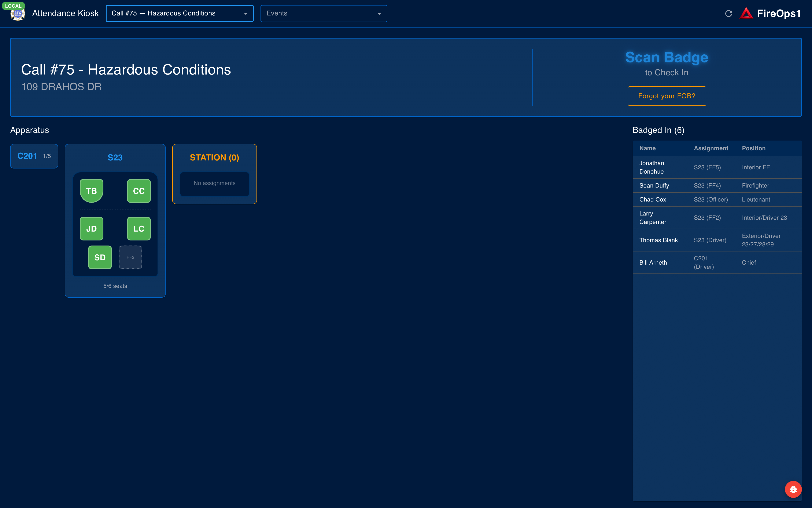Screen dimensions: 812x508
Task: Select the Thomas Blank row
Action: click(x=717, y=240)
